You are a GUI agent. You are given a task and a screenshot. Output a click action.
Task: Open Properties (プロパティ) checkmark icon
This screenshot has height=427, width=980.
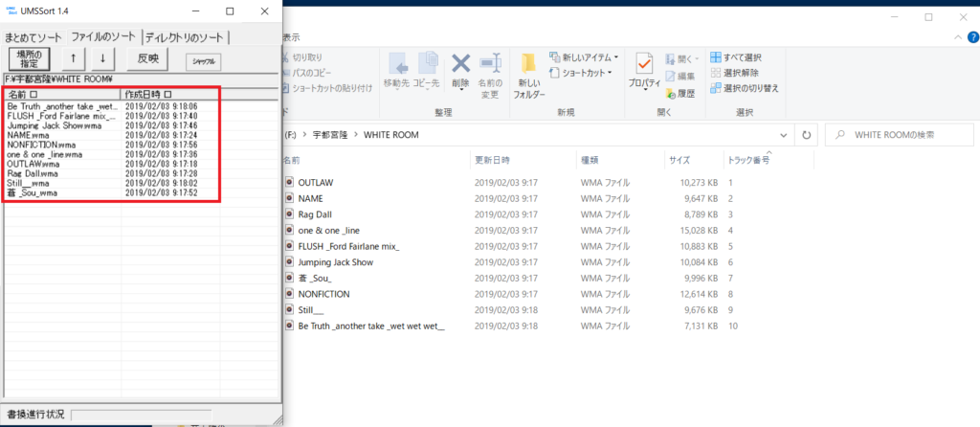[644, 65]
